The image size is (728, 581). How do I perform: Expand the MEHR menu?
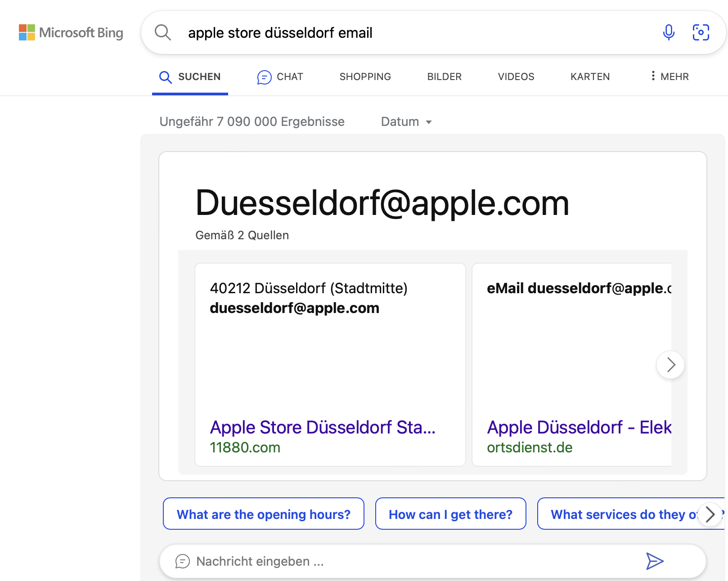point(670,76)
